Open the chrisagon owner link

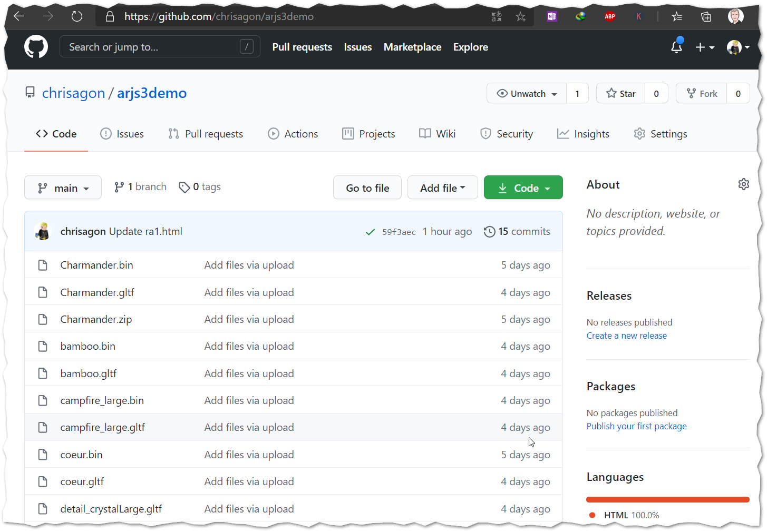coord(73,93)
